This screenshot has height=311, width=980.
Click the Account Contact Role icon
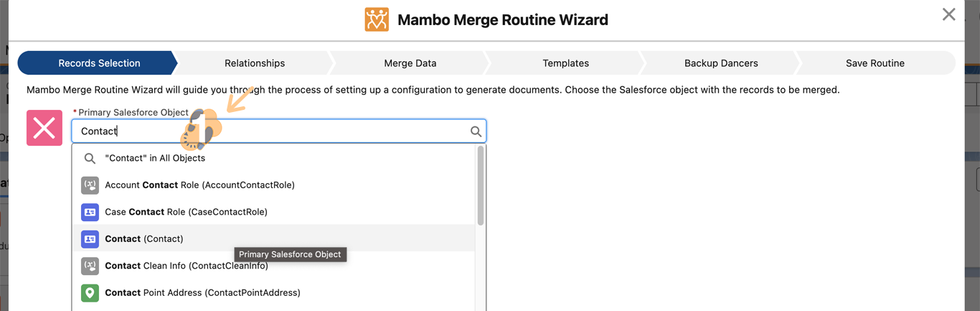[90, 185]
